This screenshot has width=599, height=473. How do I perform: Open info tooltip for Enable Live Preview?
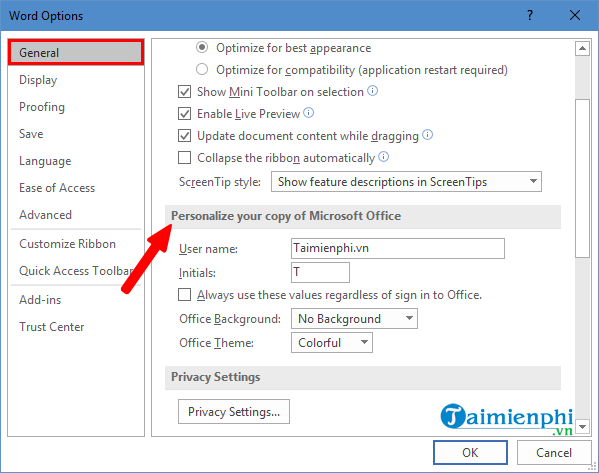(308, 113)
